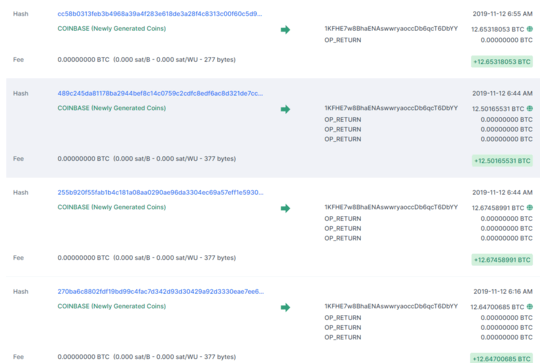
Task: Click the globe icon beside 12.50165531 BTC
Action: [x=530, y=108]
